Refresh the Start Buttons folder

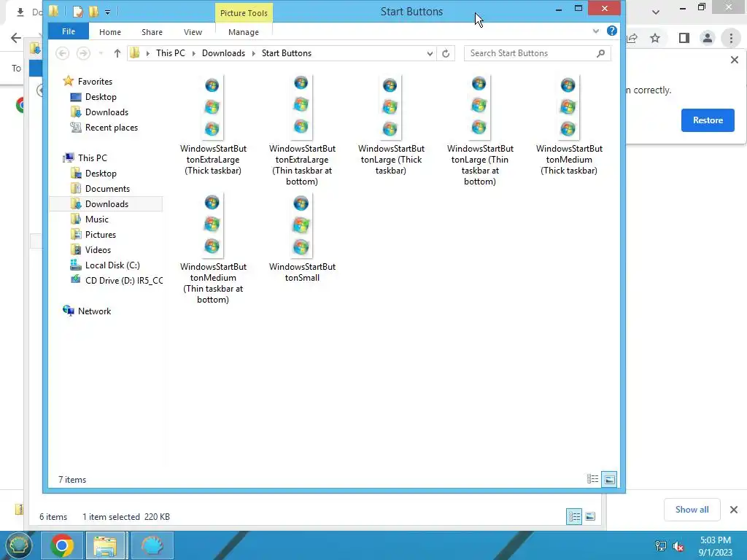(446, 53)
